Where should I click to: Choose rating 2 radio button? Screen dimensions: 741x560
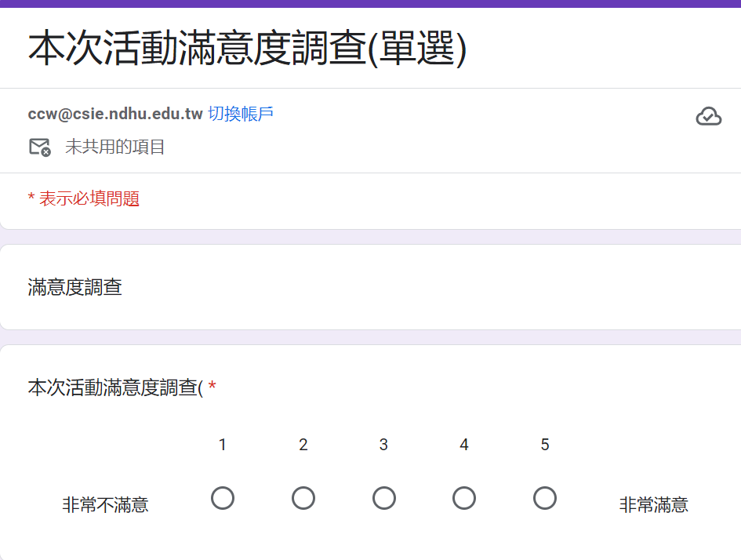point(303,498)
